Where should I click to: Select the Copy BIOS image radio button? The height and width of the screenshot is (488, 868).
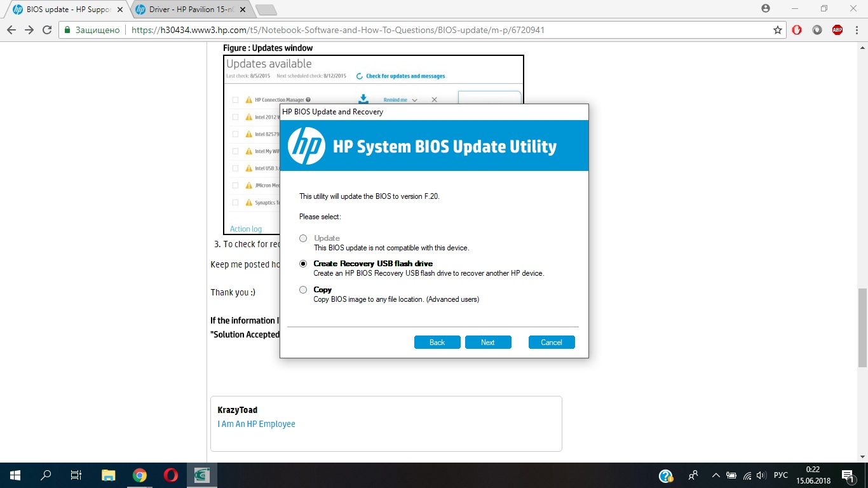click(x=303, y=290)
